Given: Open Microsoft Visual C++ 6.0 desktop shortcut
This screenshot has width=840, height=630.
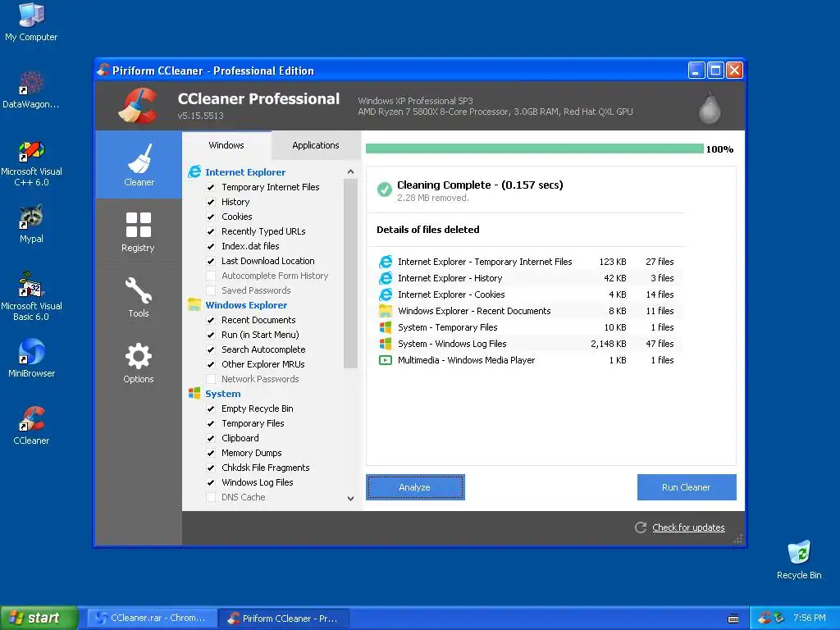Looking at the screenshot, I should [x=31, y=163].
